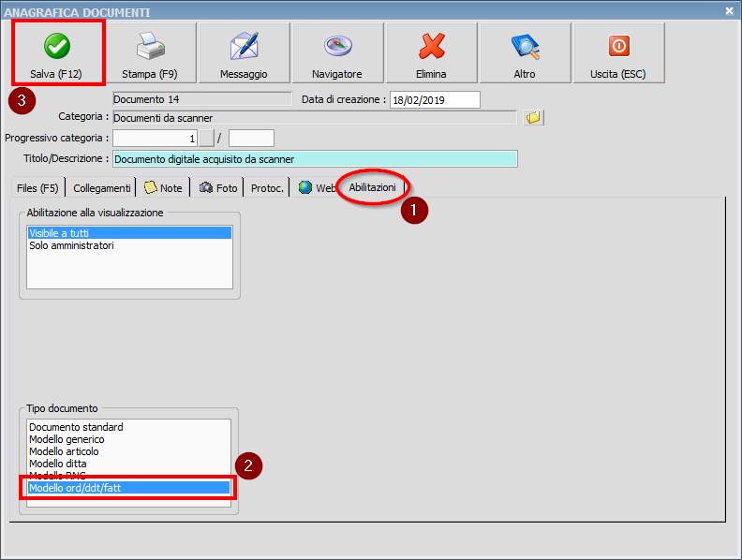Select 'Documento standard' in Tipo documento

pos(76,427)
